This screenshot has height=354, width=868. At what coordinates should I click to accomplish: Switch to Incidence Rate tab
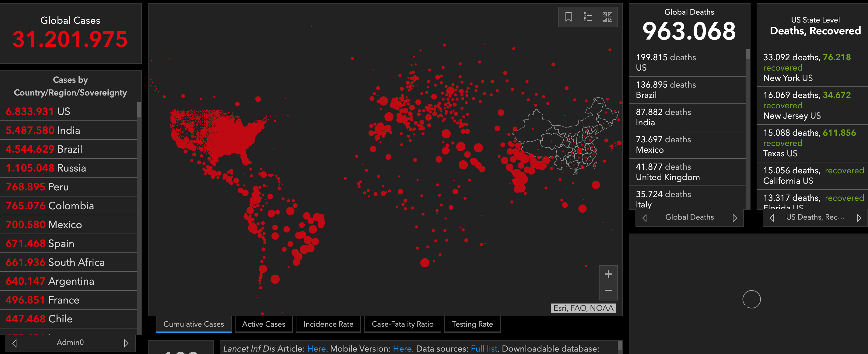click(x=328, y=324)
